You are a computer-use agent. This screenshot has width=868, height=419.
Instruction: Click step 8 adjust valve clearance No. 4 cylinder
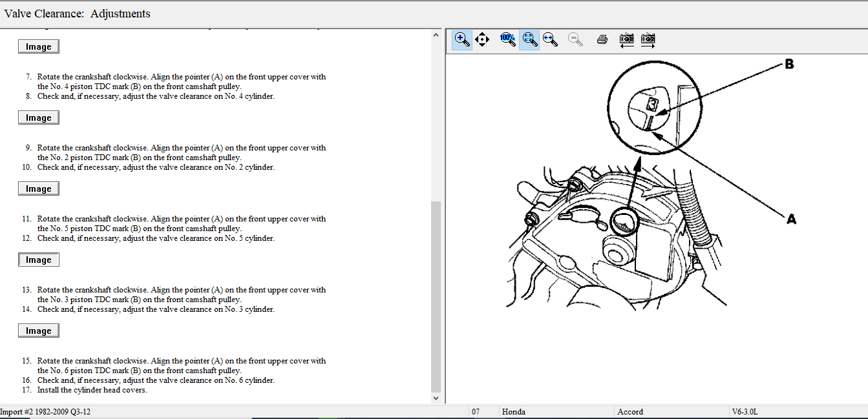[x=156, y=96]
